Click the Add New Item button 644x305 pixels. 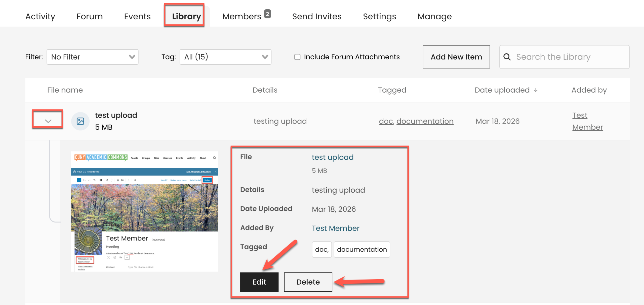[456, 57]
